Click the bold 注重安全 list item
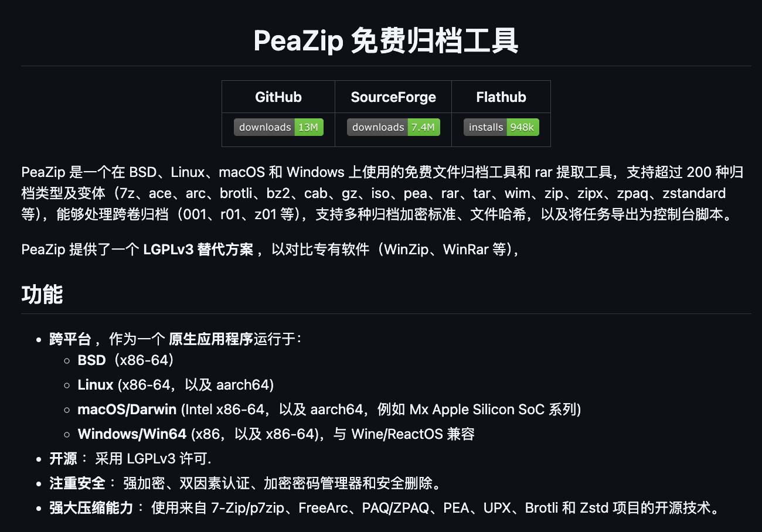Screen dimensions: 762x532 point(77,483)
